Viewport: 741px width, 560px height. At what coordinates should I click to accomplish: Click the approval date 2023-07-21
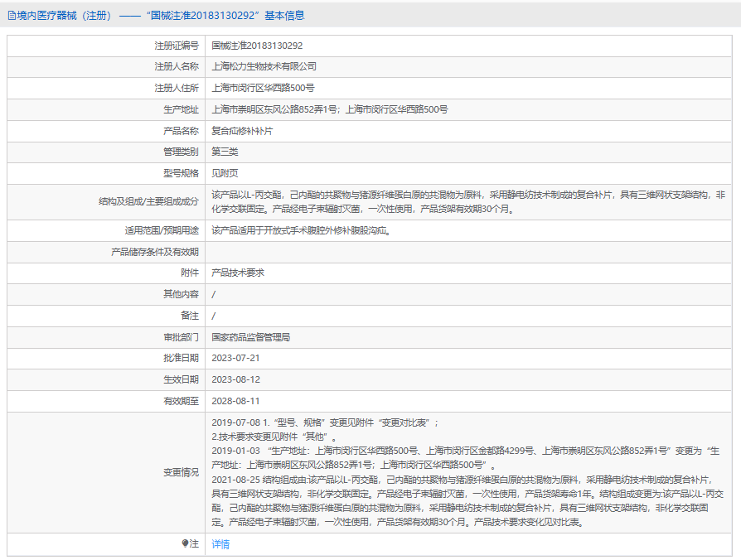235,358
